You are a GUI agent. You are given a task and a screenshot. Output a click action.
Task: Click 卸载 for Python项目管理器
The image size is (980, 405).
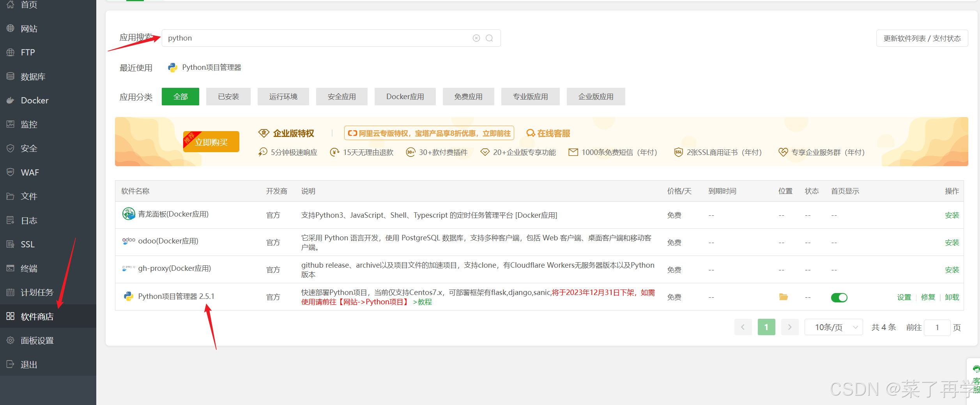click(952, 297)
